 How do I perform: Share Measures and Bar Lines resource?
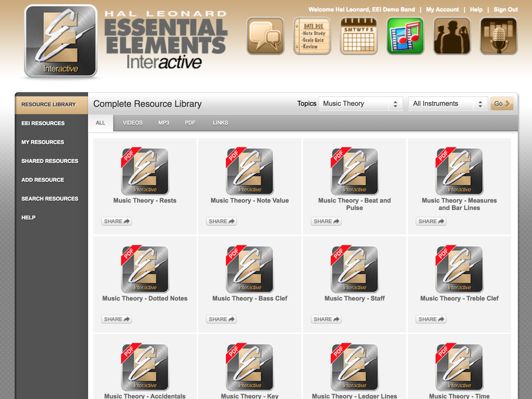coord(431,221)
